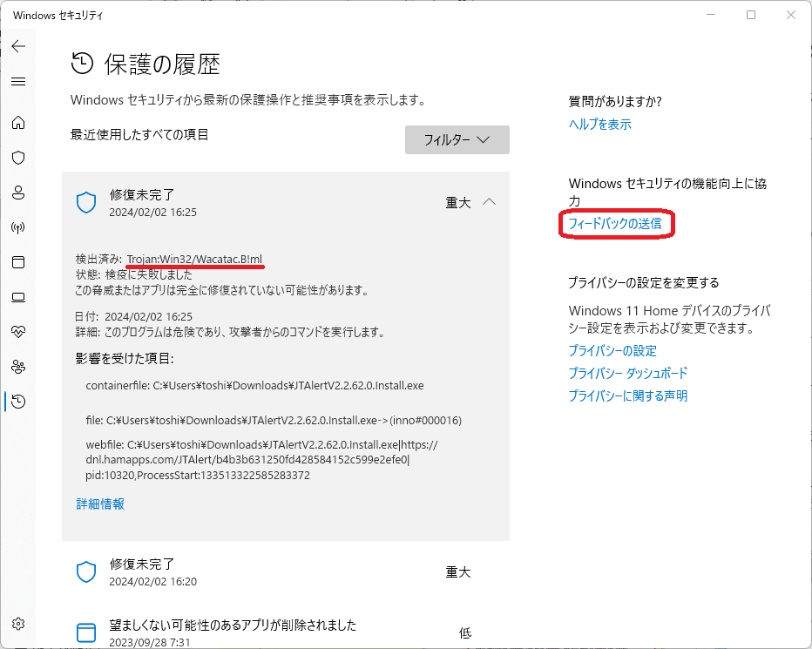
Task: Click the Firewall & network protection icon
Action: [x=18, y=227]
